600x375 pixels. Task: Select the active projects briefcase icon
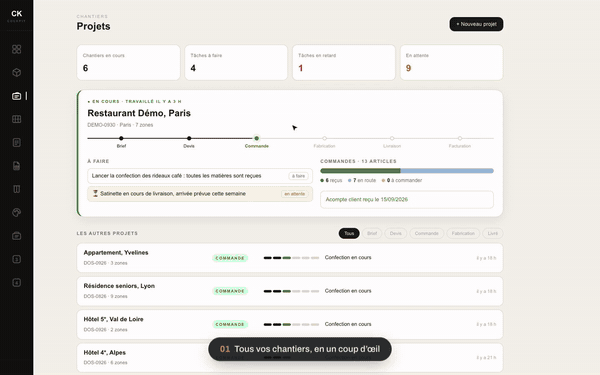click(16, 96)
